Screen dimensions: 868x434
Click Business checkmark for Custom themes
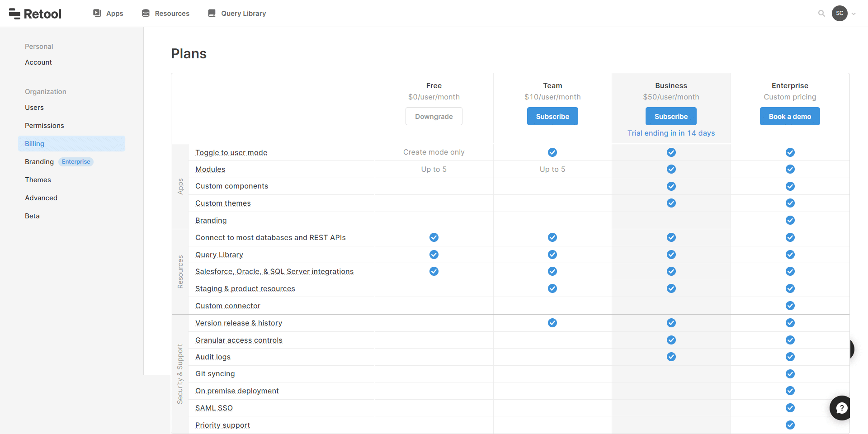671,203
